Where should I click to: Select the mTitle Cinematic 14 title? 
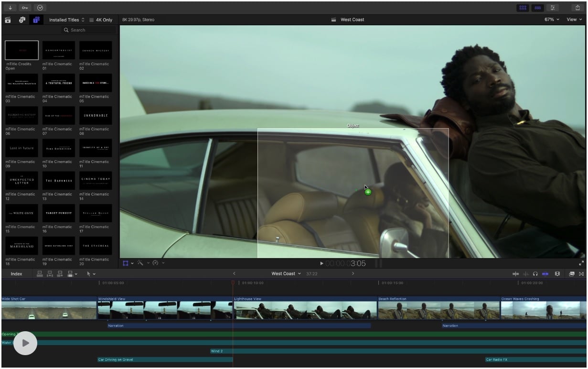coord(96,181)
